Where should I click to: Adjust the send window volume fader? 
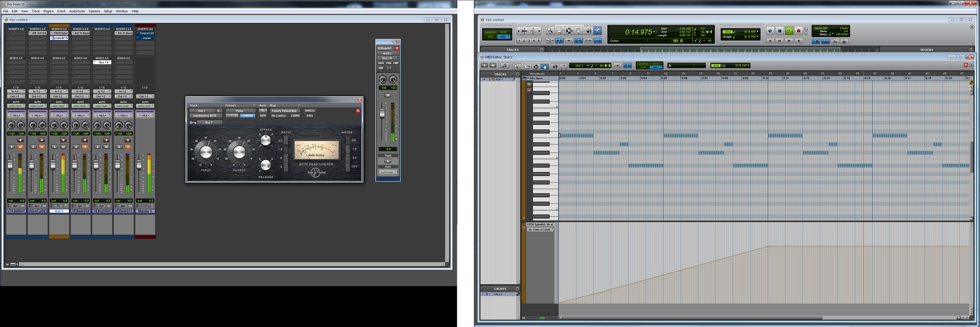tap(382, 113)
